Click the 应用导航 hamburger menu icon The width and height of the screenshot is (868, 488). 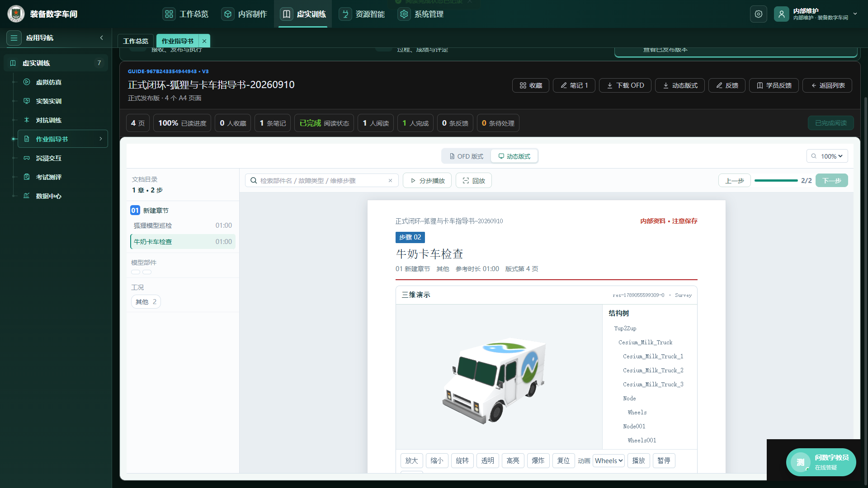click(14, 38)
